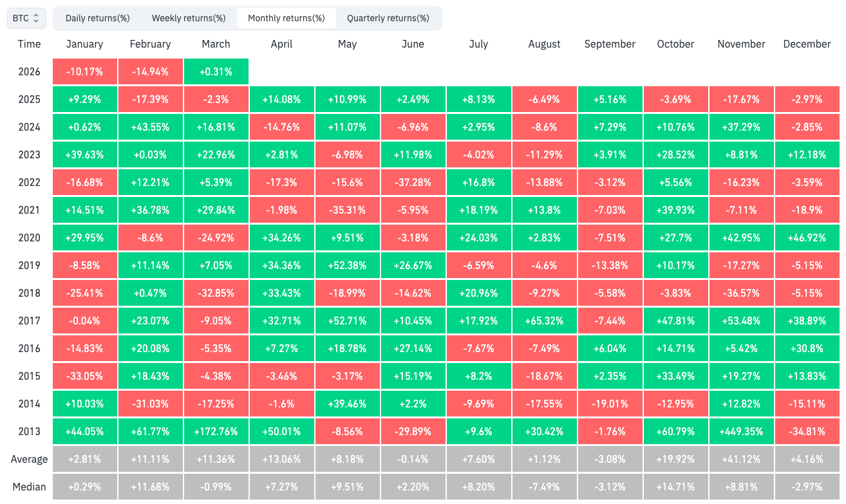
Task: Click the December column header
Action: click(807, 44)
